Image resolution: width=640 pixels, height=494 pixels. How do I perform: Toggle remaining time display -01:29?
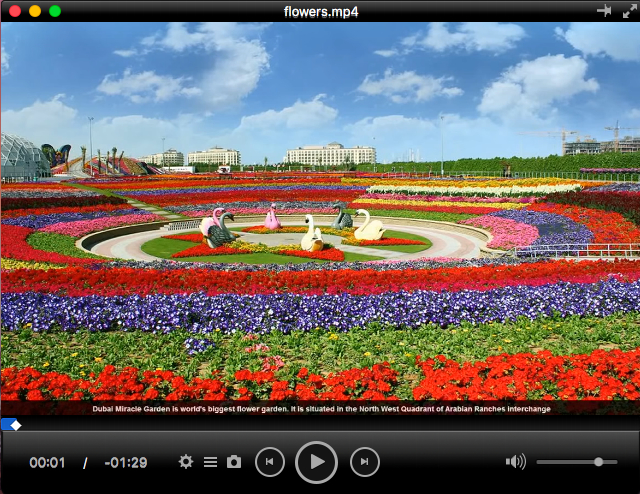click(126, 463)
